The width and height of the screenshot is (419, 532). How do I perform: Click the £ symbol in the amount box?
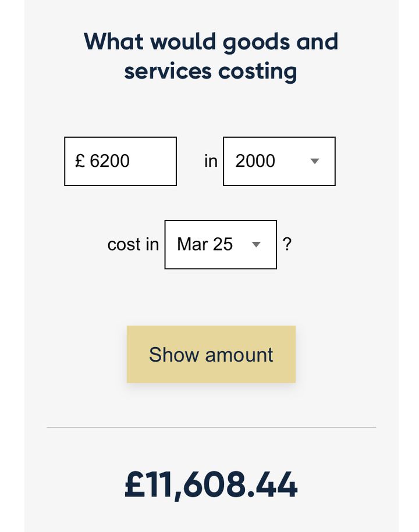coord(80,160)
